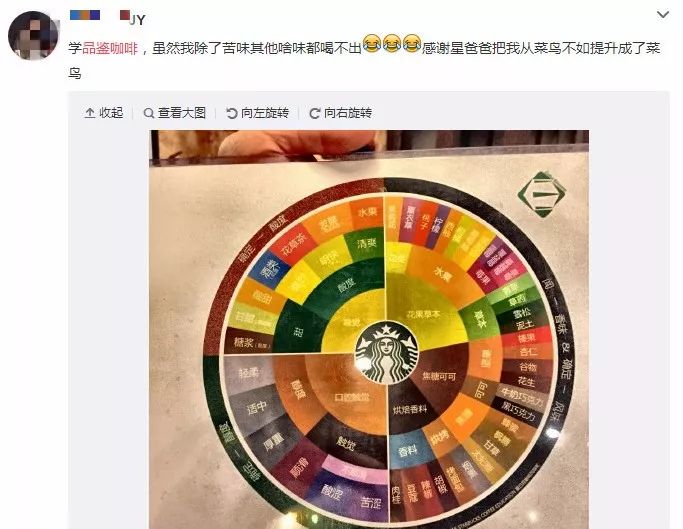This screenshot has width=683, height=529.
Task: Choose 向右旋转 to rotate image right
Action: pyautogui.click(x=341, y=113)
